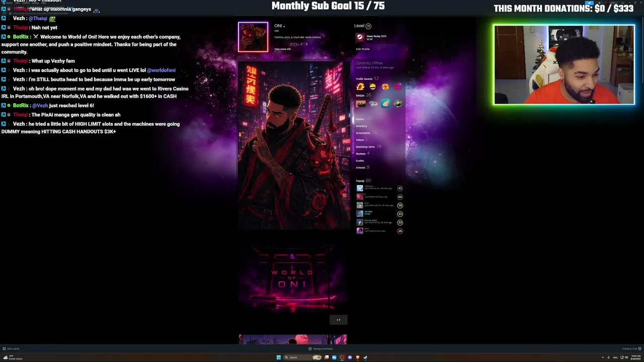Open the Steam taskbar icon
644x362 pixels.
point(365,357)
